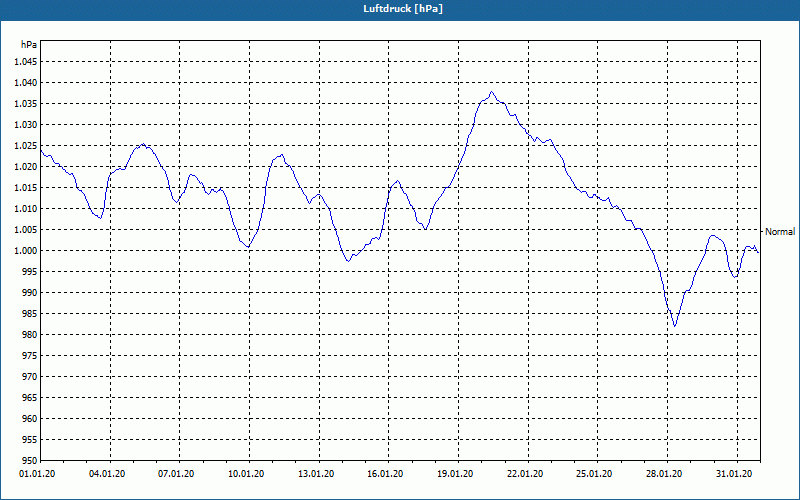
Task: Click the 'hPa' unit label
Action: click(x=29, y=45)
